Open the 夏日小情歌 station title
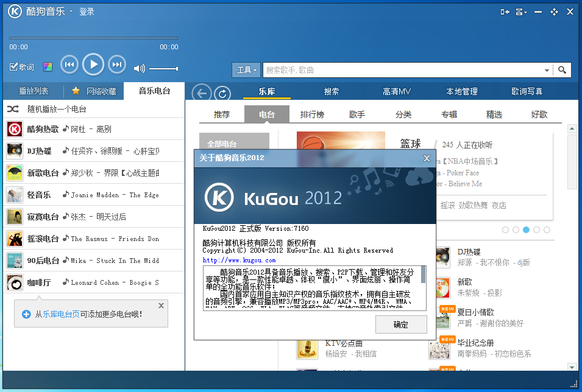 pyautogui.click(x=475, y=312)
